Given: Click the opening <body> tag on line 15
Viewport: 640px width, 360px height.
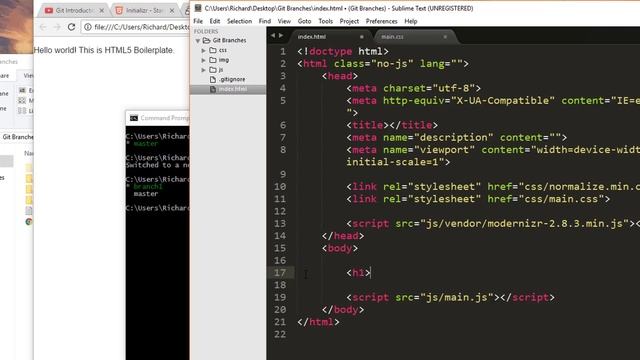Looking at the screenshot, I should point(340,248).
